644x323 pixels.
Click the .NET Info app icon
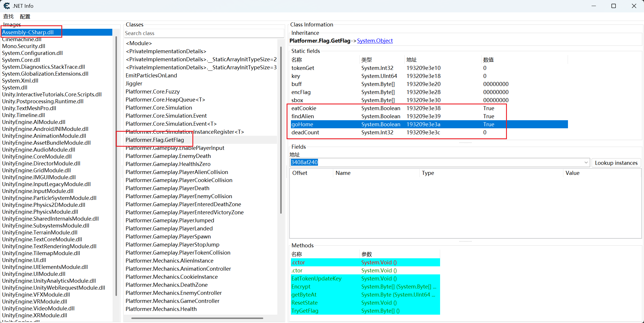(x=6, y=6)
